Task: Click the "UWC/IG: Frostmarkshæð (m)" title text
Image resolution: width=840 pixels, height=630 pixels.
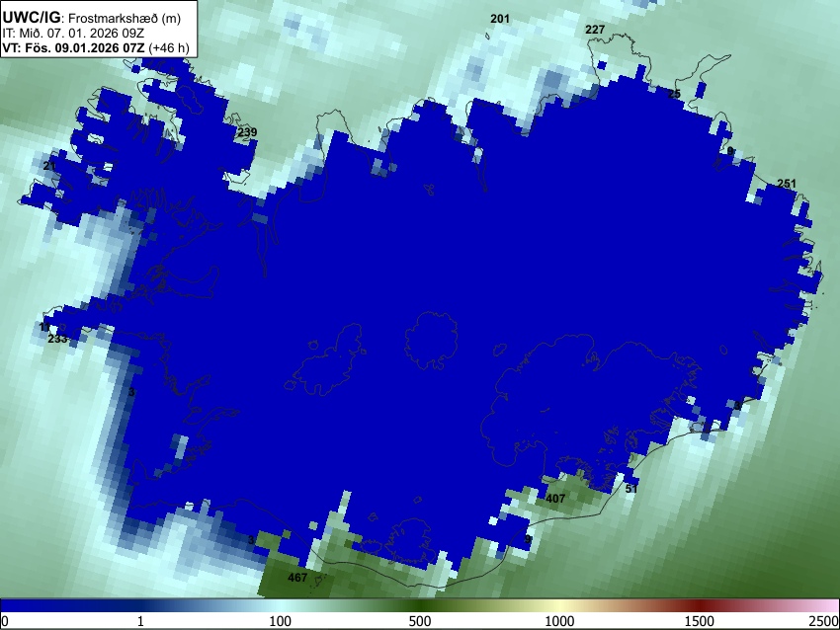Action: click(92, 18)
